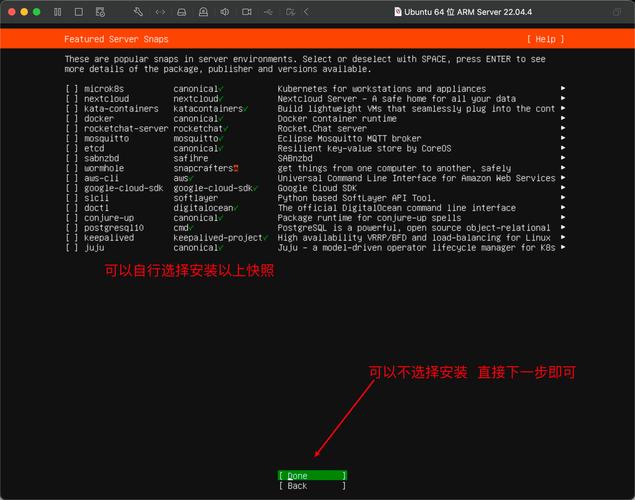The height and width of the screenshot is (500, 635).
Task: Click the snapshot icon in toolbar
Action: coord(100,12)
